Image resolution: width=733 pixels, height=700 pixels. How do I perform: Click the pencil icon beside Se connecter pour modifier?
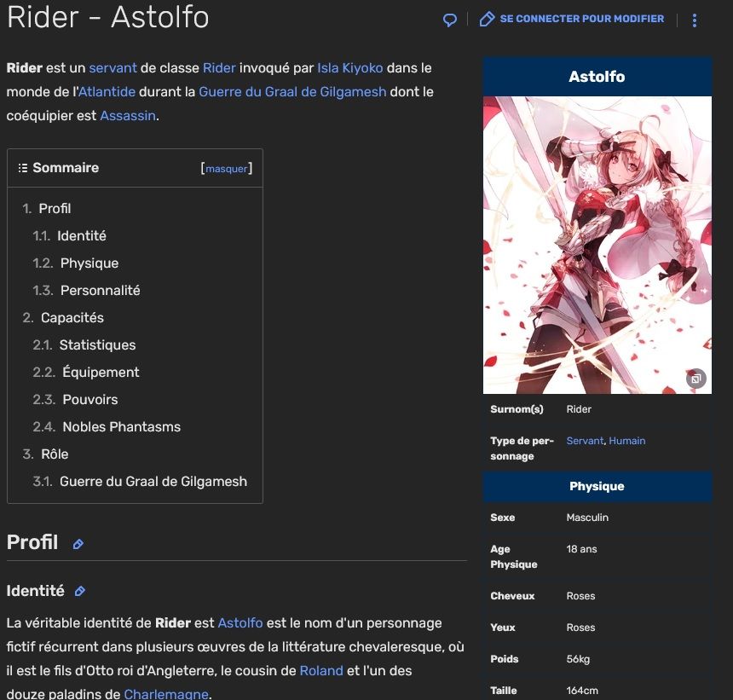coord(487,19)
